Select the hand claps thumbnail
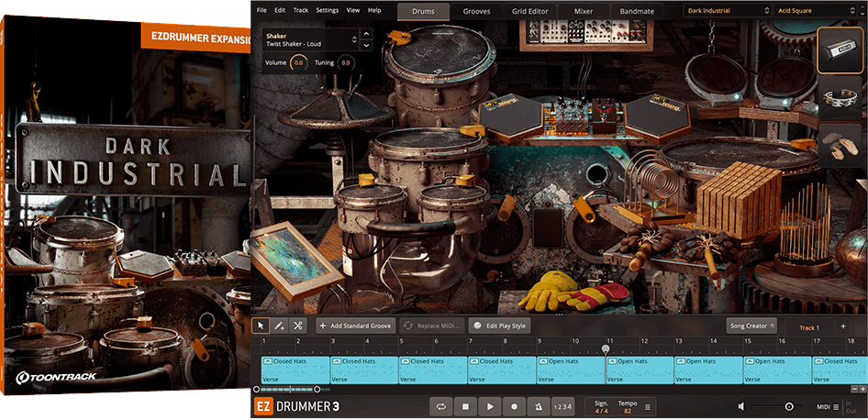Screen dimensions: 868x420 (840, 145)
